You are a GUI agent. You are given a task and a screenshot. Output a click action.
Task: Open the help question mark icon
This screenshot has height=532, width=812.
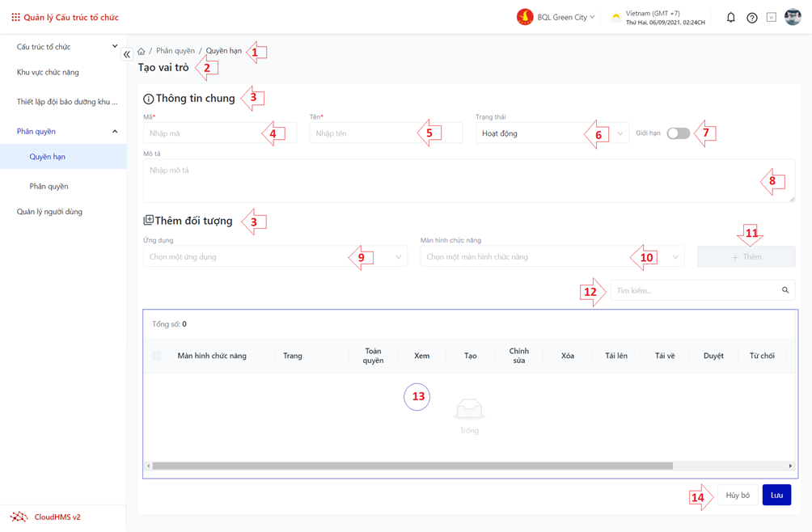pyautogui.click(x=751, y=18)
